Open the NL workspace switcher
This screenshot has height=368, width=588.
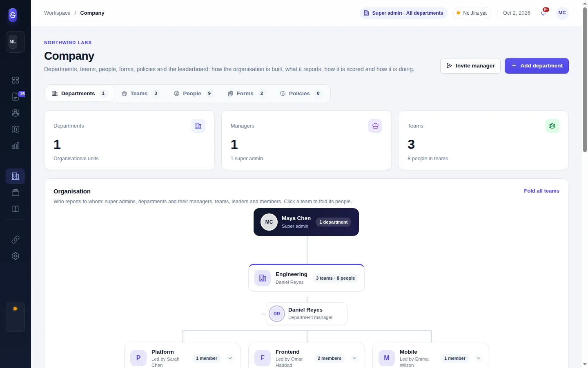pyautogui.click(x=15, y=42)
